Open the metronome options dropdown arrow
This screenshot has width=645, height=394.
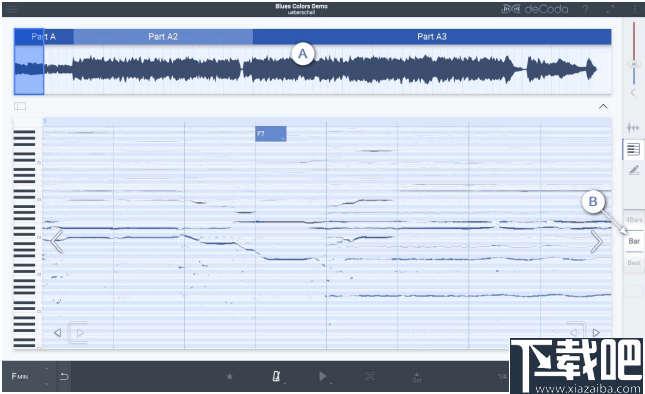pos(285,383)
